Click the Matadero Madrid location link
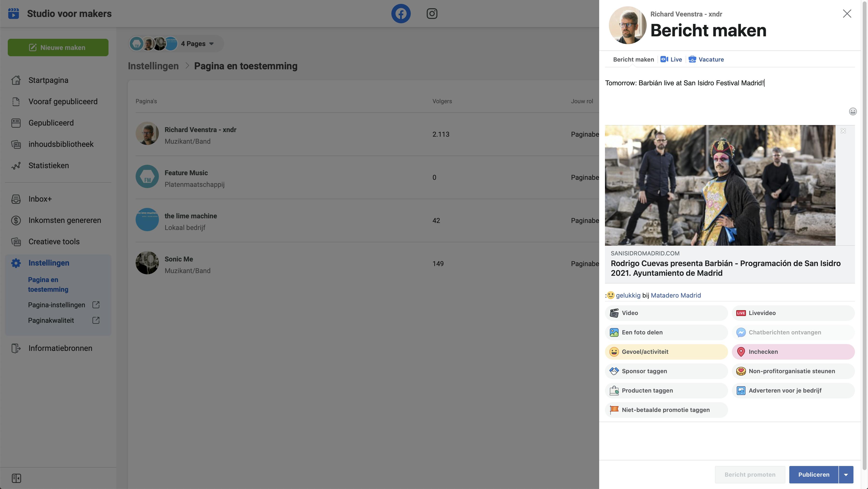This screenshot has height=489, width=868. click(x=676, y=295)
